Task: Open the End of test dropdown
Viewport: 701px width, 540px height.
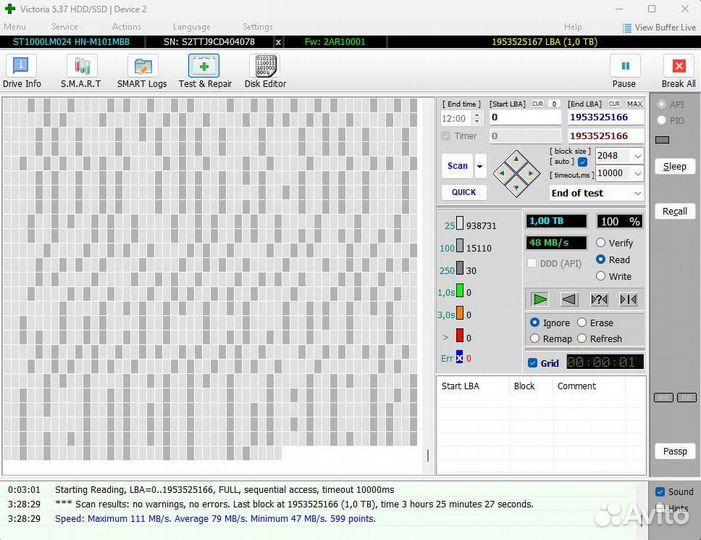Action: click(636, 193)
